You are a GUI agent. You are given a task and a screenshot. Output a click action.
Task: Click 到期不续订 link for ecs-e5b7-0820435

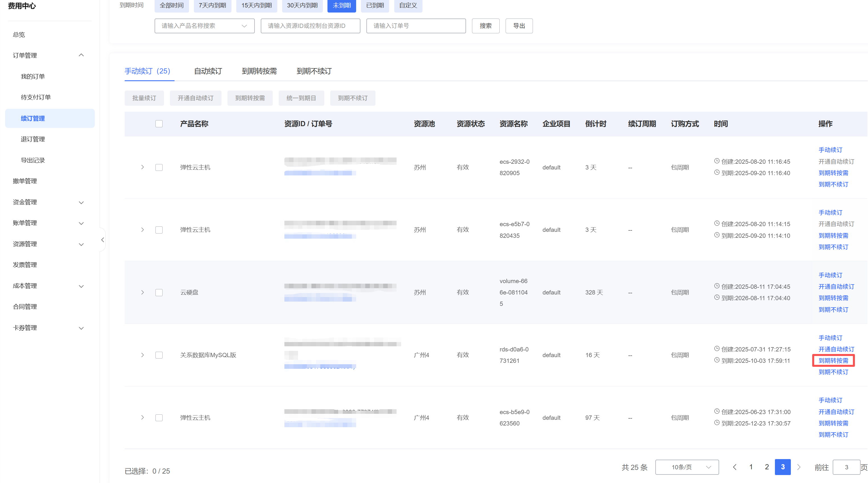coord(833,247)
